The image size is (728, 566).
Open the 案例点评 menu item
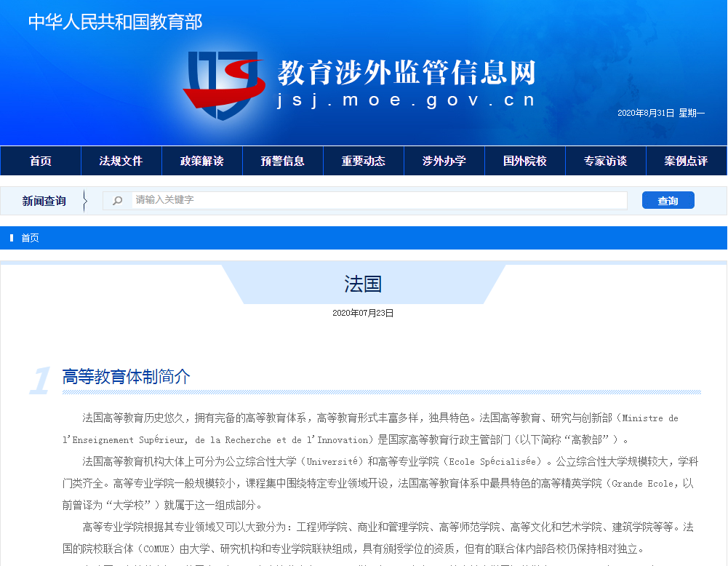(x=686, y=160)
